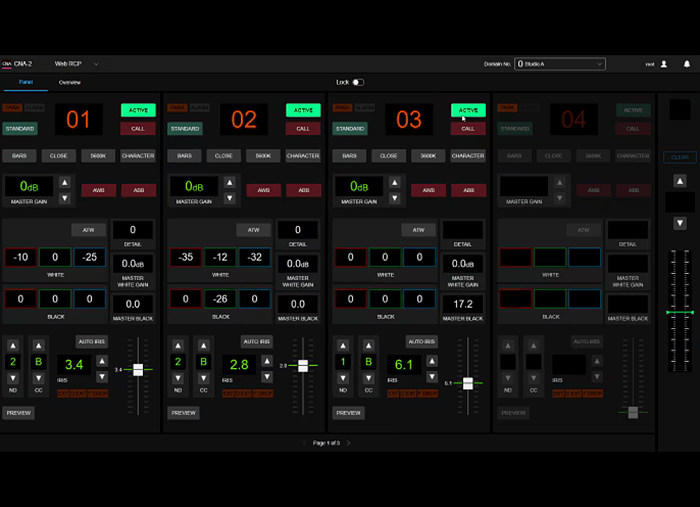Select camera 02 black green value -26

(x=220, y=299)
